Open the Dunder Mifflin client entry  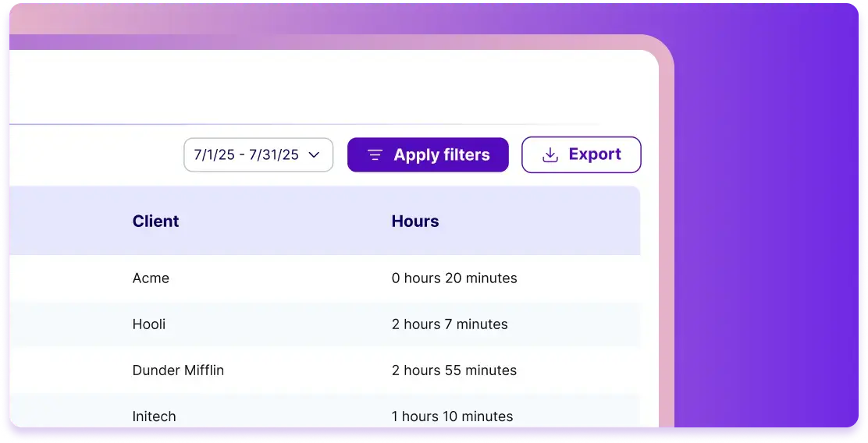click(x=178, y=370)
